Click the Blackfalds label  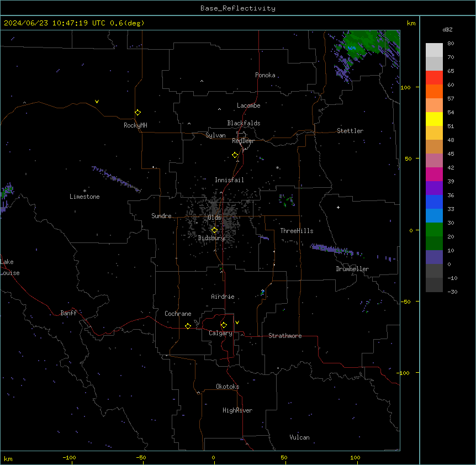coord(244,123)
